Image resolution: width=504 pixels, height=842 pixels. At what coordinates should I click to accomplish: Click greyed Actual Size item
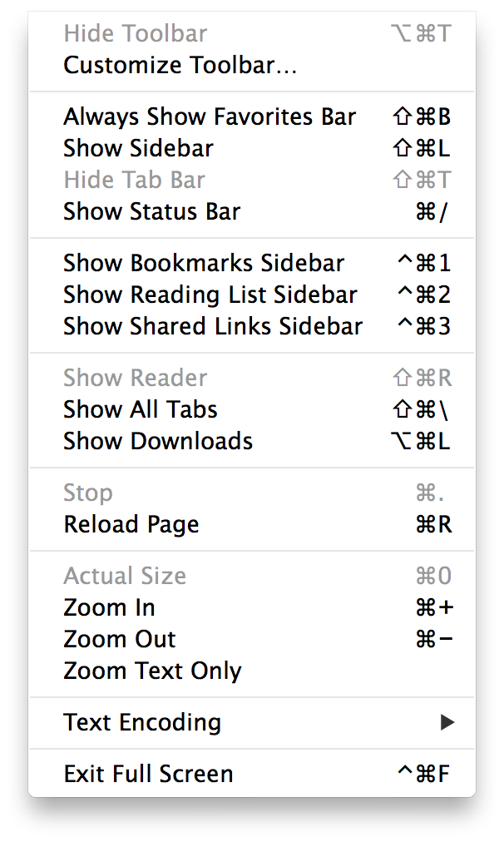pyautogui.click(x=125, y=576)
